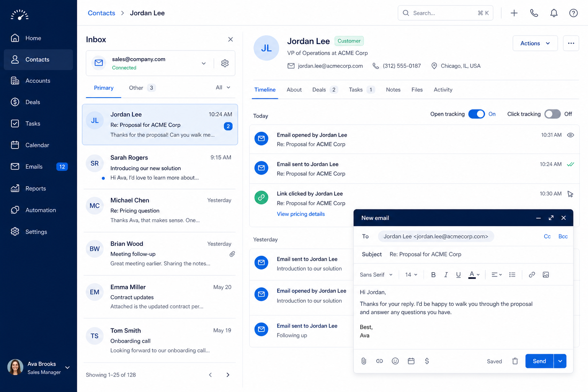Screen dimensions: 588x392
Task: Open the All filter dropdown in Inbox
Action: [223, 88]
